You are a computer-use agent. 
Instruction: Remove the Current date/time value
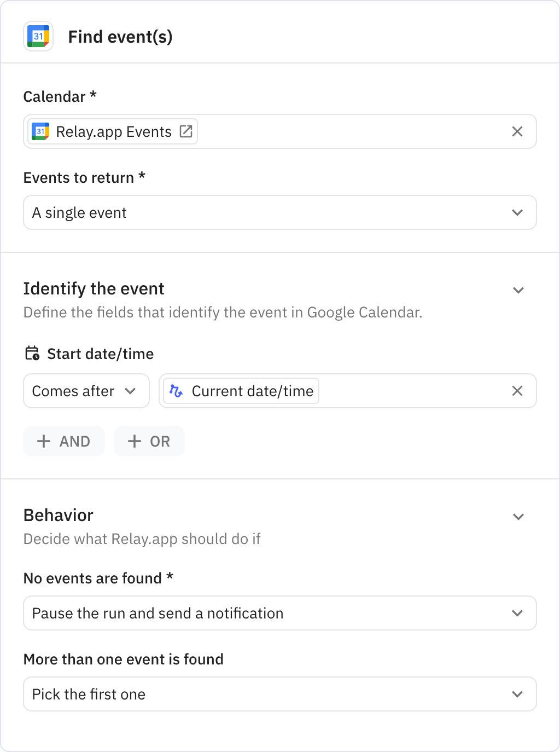tap(517, 391)
